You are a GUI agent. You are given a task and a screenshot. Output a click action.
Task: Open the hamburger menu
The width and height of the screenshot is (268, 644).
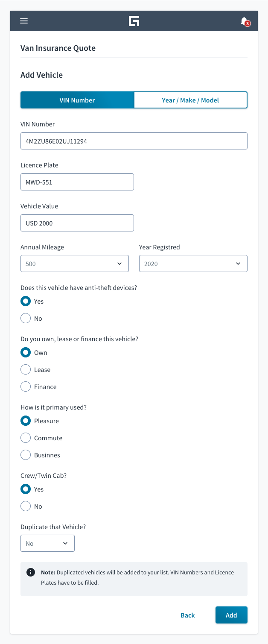(24, 21)
